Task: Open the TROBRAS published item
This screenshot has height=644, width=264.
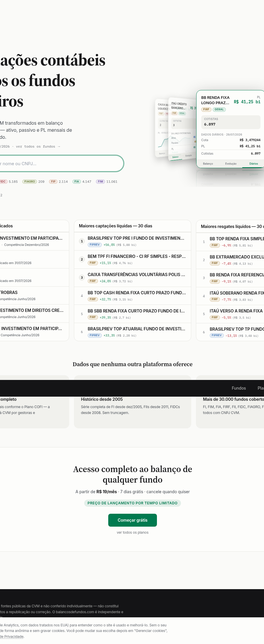Action: point(34,295)
